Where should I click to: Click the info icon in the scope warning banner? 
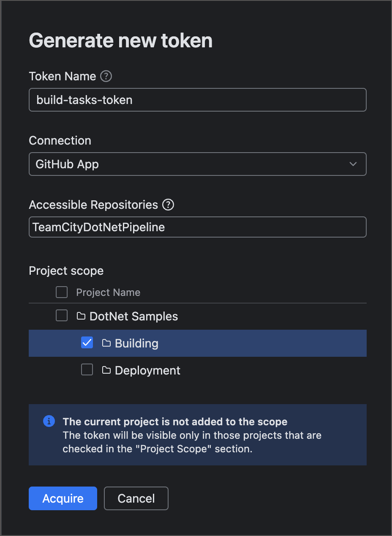tap(49, 421)
